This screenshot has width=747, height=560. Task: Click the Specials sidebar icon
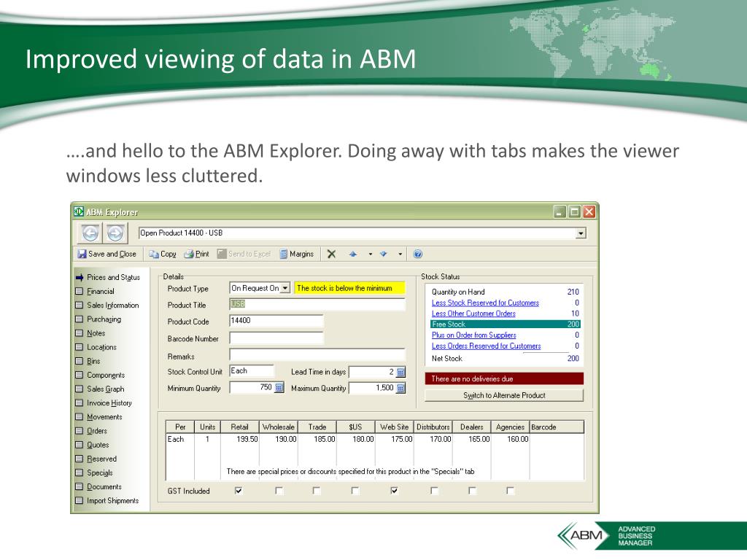click(79, 472)
